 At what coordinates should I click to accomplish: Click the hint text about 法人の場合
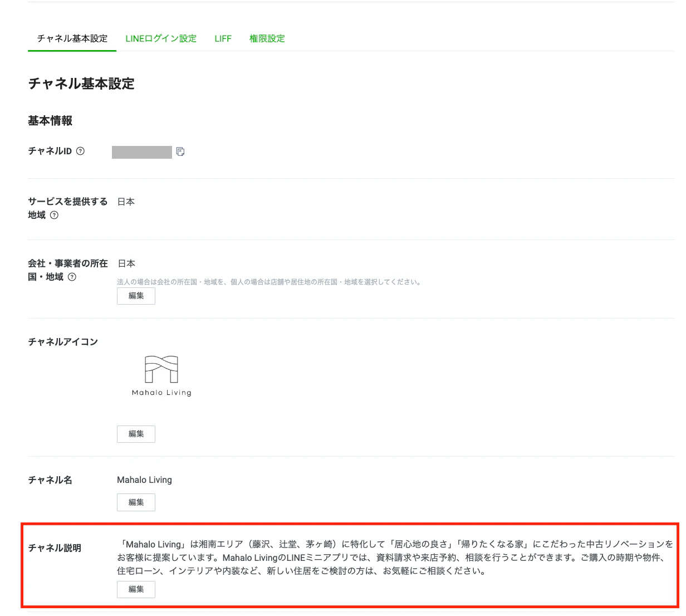coord(269,282)
